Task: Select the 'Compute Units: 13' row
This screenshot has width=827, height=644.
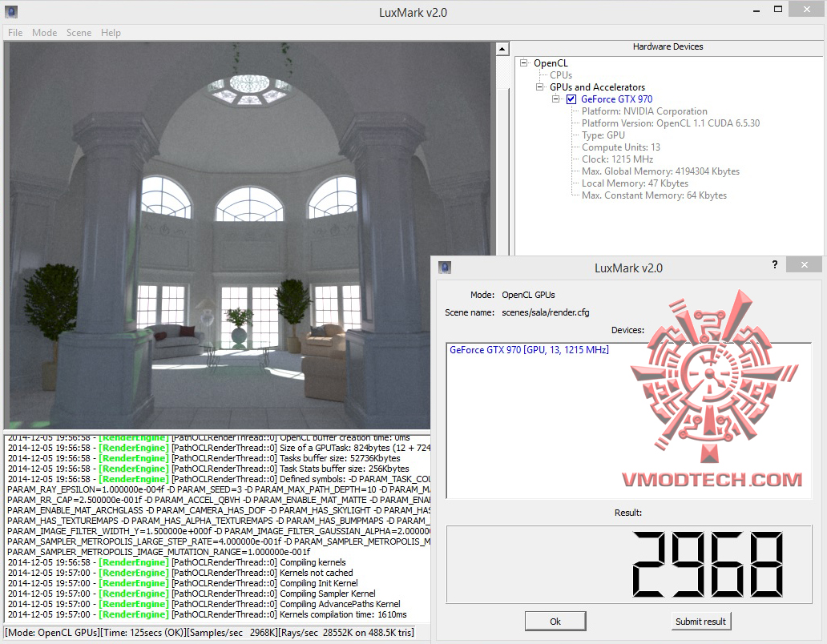Action: coord(621,147)
